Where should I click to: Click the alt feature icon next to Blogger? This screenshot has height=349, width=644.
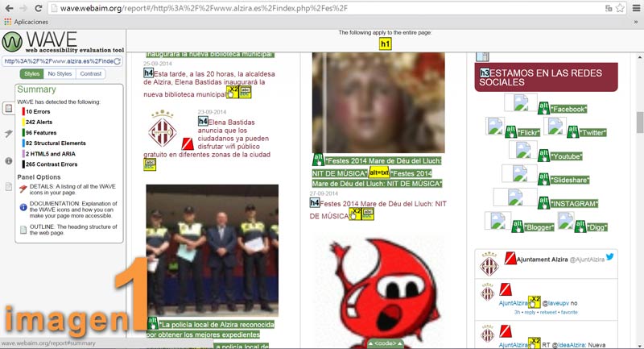click(x=518, y=226)
